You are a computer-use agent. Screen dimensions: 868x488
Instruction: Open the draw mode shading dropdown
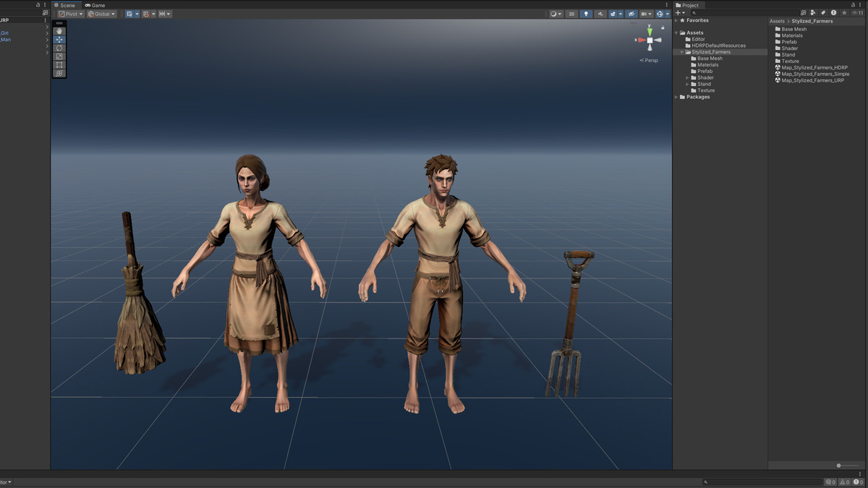click(556, 14)
